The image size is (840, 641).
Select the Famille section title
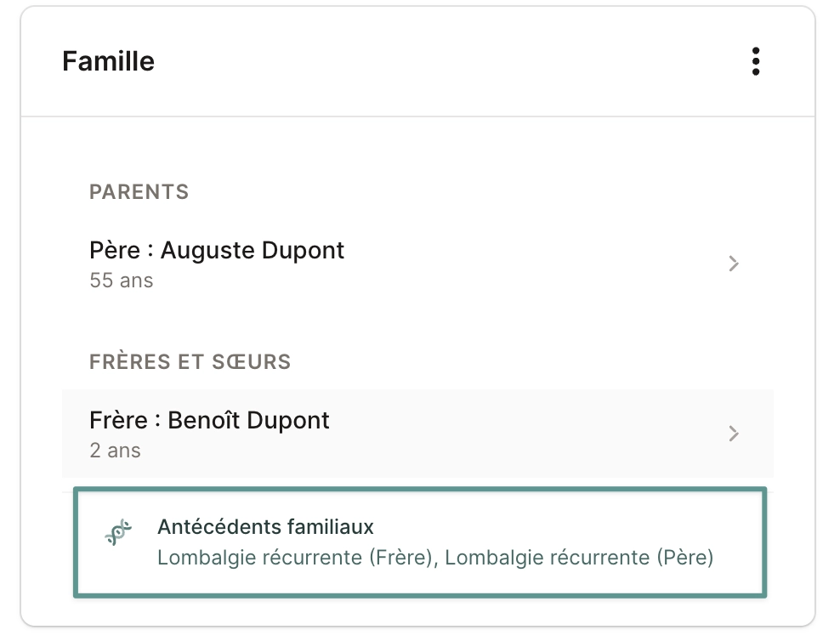(108, 60)
